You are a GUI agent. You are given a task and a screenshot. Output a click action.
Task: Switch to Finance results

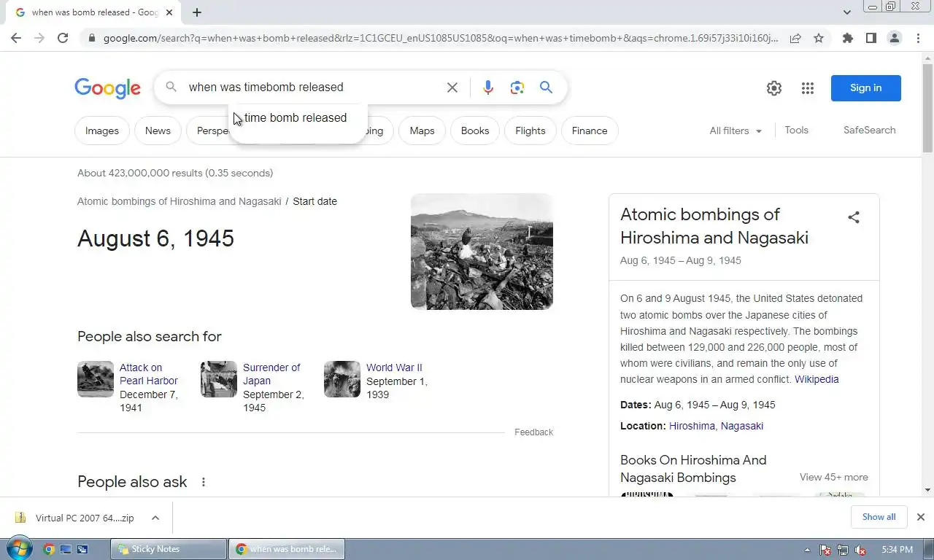click(x=590, y=131)
